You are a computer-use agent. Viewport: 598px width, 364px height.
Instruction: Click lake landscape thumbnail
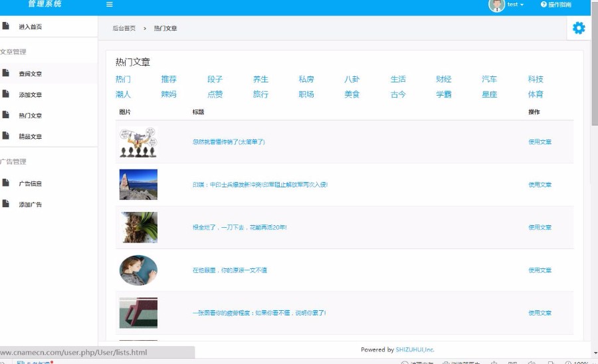pyautogui.click(x=138, y=185)
